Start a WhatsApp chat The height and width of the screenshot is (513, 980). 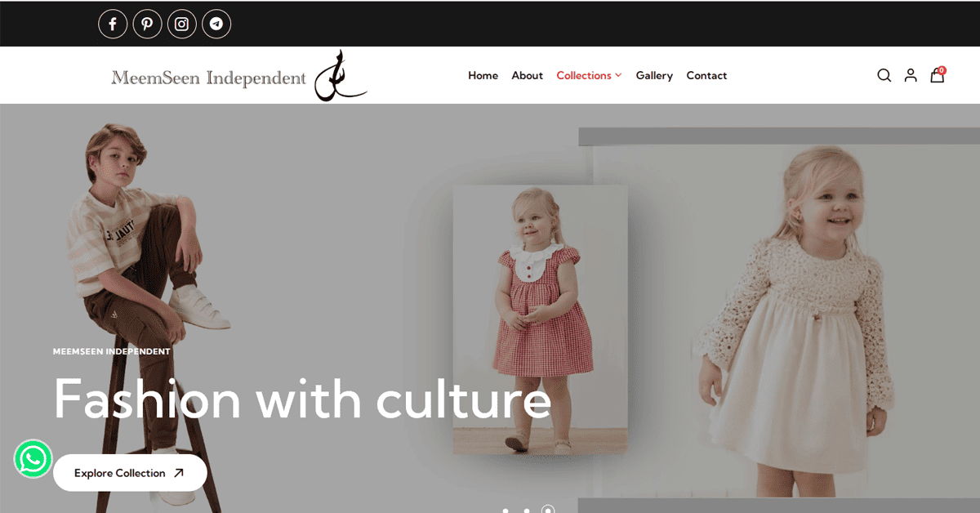coord(33,459)
